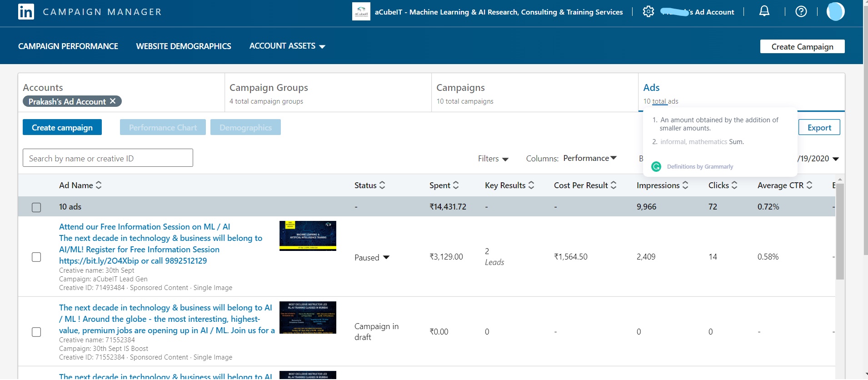Go to Website Demographics
868x380 pixels.
click(184, 46)
